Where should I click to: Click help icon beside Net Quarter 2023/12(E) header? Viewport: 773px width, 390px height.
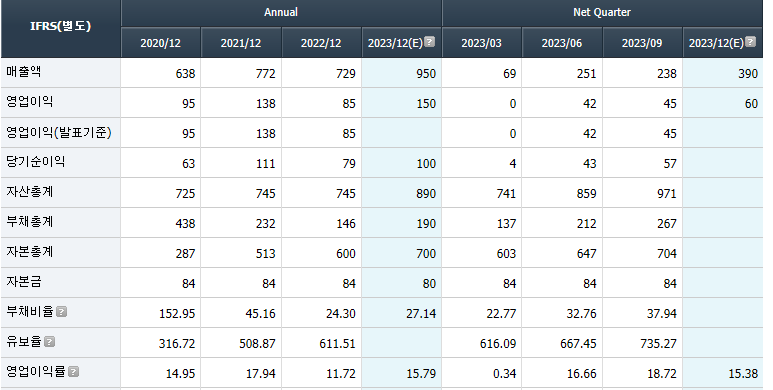(x=750, y=42)
